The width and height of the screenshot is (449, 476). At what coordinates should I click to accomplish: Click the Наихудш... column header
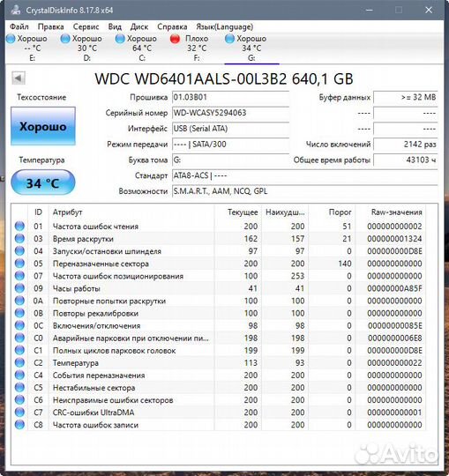tap(285, 212)
